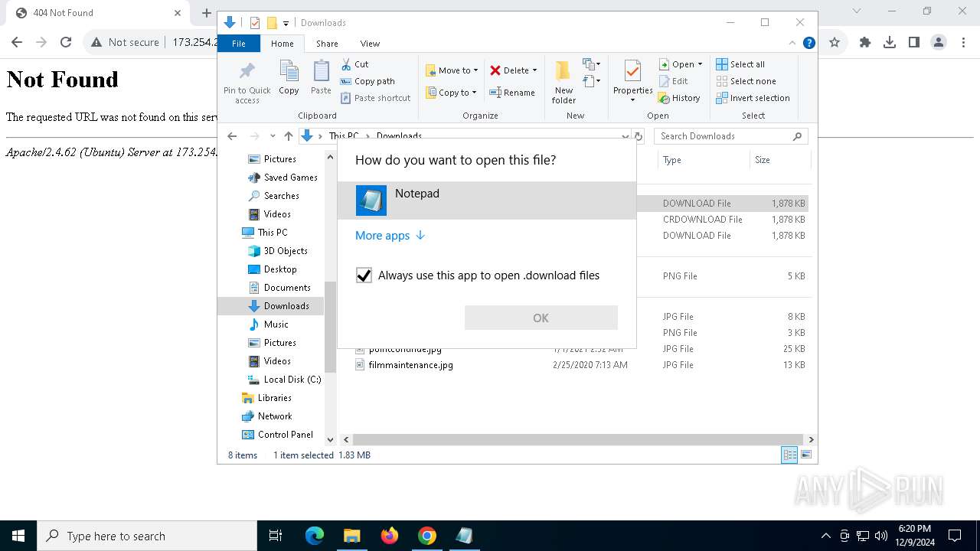Switch to details view icon
The image size is (980, 551).
789,455
